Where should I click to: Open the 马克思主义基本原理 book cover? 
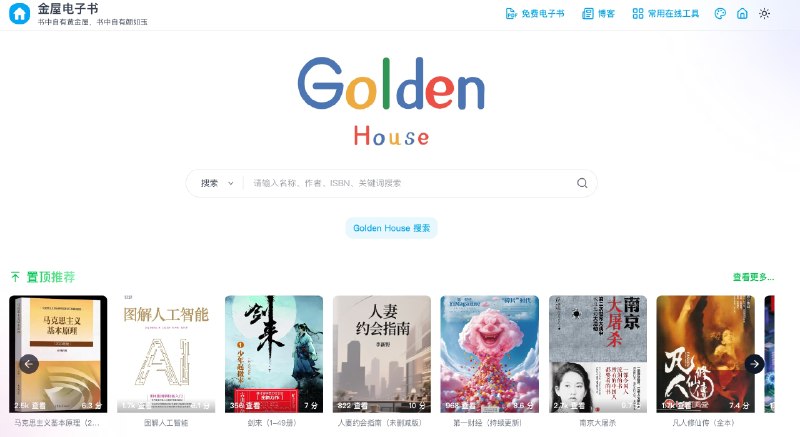tap(58, 354)
